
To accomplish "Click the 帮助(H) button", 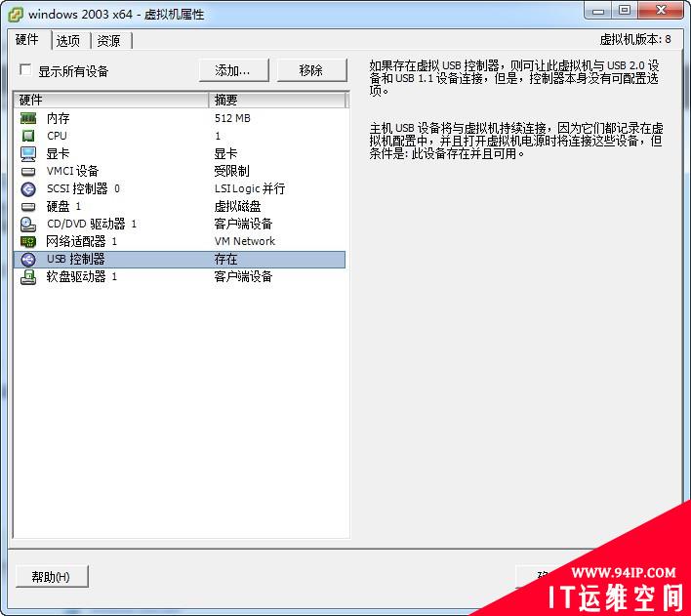I will click(52, 576).
